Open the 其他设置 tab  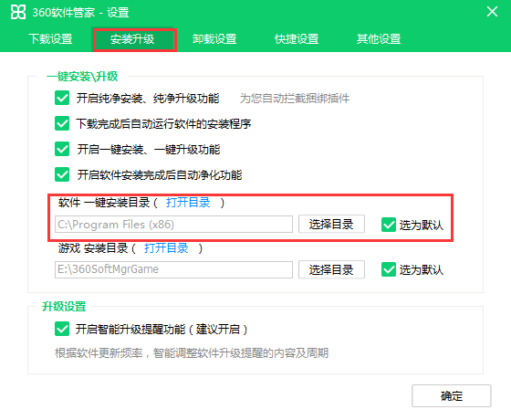(379, 39)
